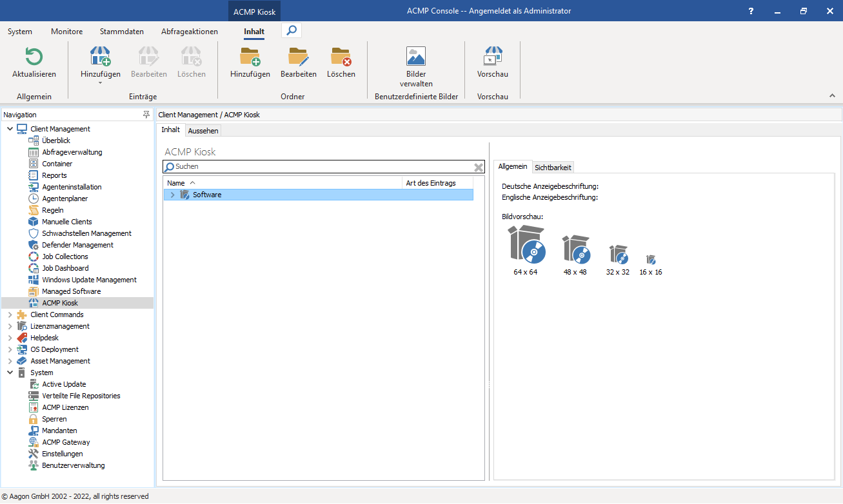Open Job Collections item

65,257
